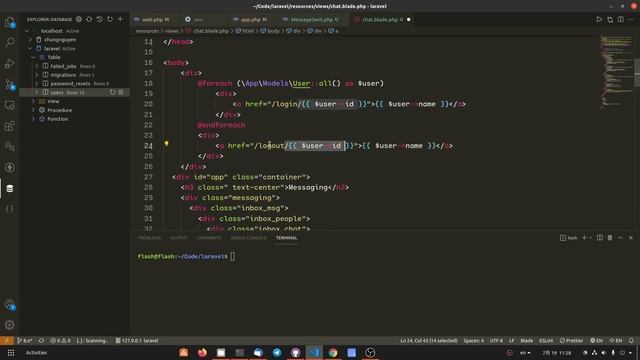Open Activities overview

36,353
